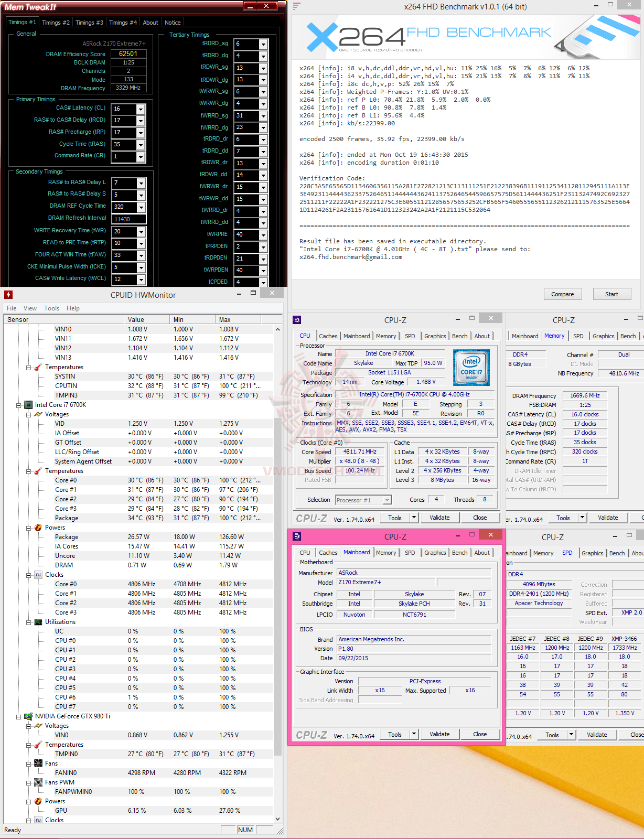Viewport: 644px width, 839px height.
Task: Collapse the NVIDIA GeForce GTX 980 Ti node
Action: [x=19, y=716]
